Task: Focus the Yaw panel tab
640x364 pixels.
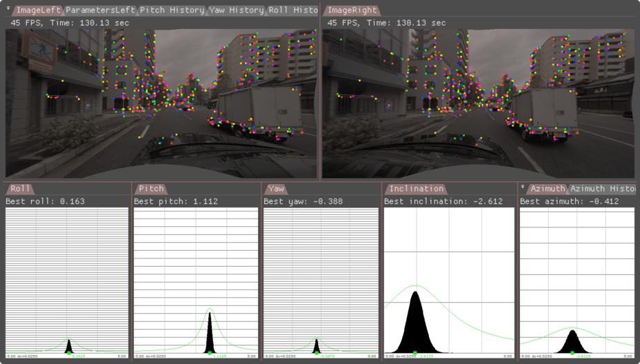Action: click(x=275, y=189)
